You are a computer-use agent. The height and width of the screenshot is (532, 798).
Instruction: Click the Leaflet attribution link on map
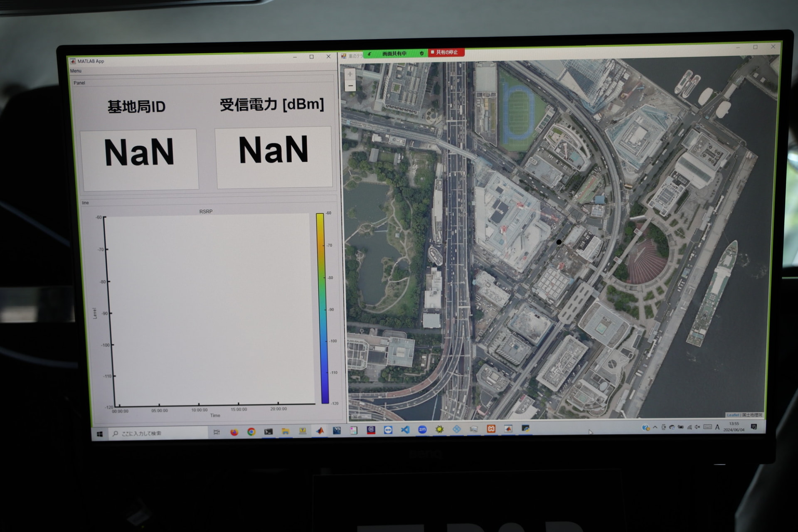point(733,415)
